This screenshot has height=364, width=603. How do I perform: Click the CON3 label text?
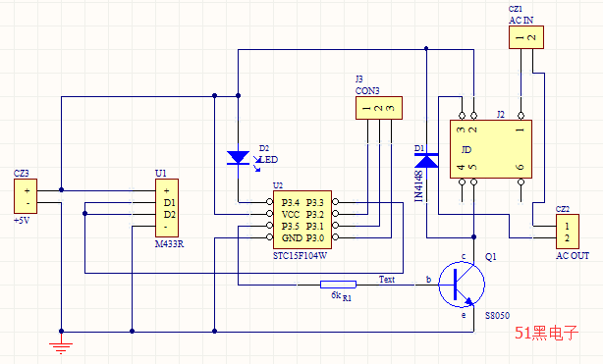(x=367, y=91)
